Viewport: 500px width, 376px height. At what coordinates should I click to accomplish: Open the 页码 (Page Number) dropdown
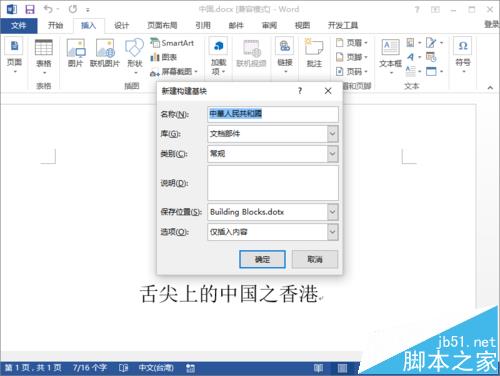(352, 71)
